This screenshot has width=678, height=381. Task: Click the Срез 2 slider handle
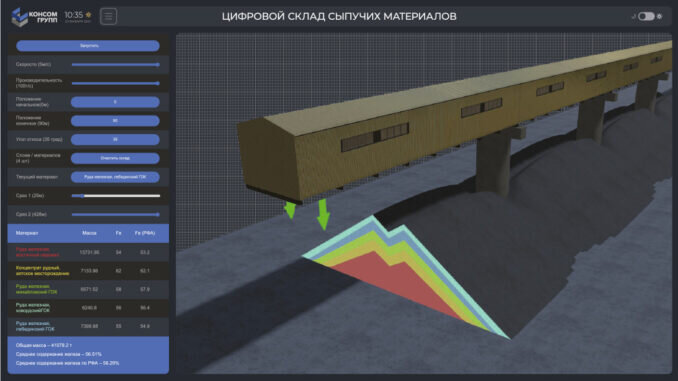pos(157,215)
